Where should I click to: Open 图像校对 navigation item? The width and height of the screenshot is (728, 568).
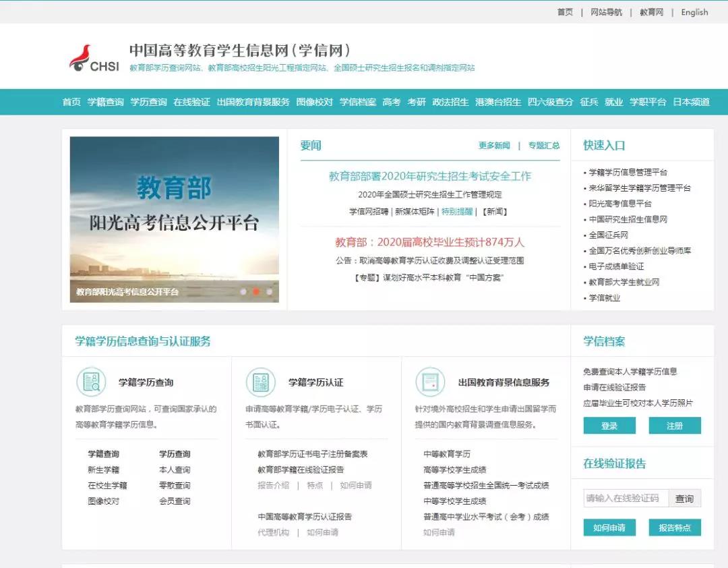314,102
